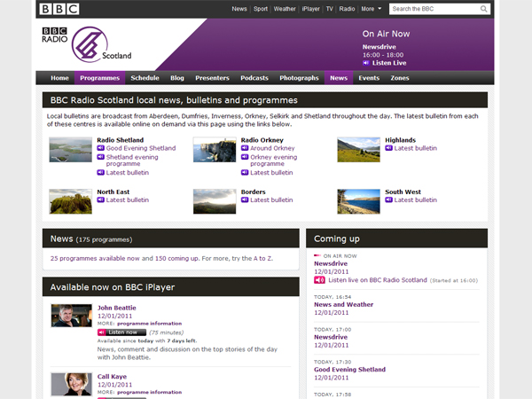
Task: Click the Radio Orkney cliff thumbnail
Action: point(215,150)
